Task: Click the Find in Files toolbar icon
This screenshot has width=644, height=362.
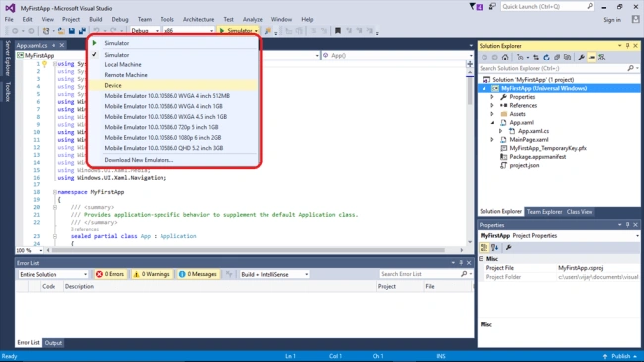Action: coord(268,31)
